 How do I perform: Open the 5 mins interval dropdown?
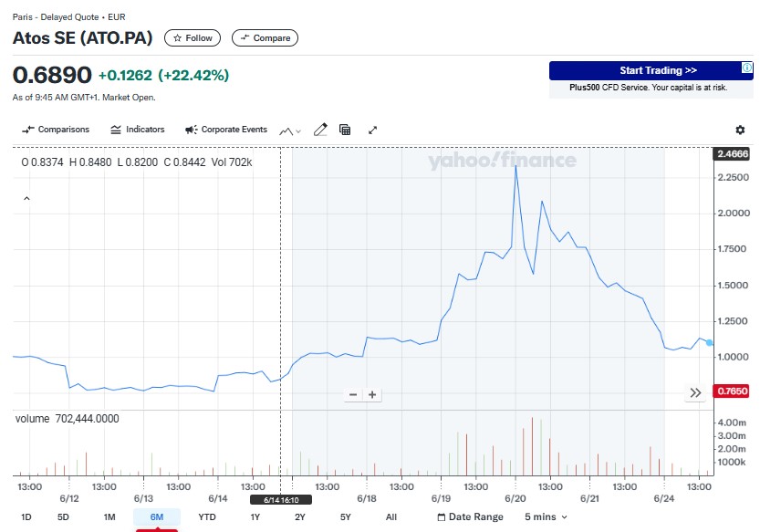coord(546,517)
